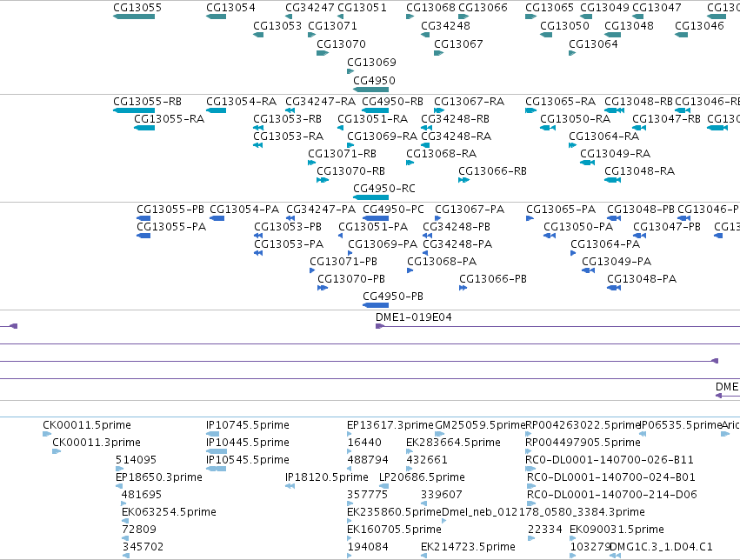Click the CG13070 gene glyph

point(323,53)
